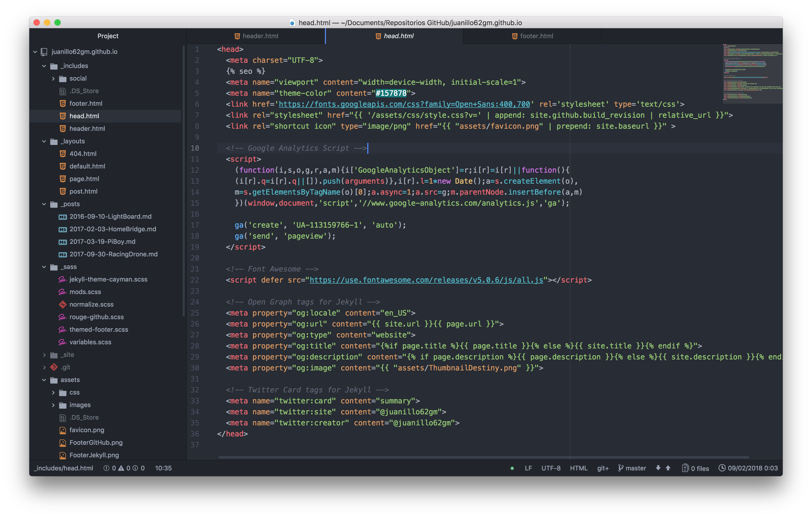The width and height of the screenshot is (812, 518).
Task: Expand the _site folder
Action: point(44,355)
